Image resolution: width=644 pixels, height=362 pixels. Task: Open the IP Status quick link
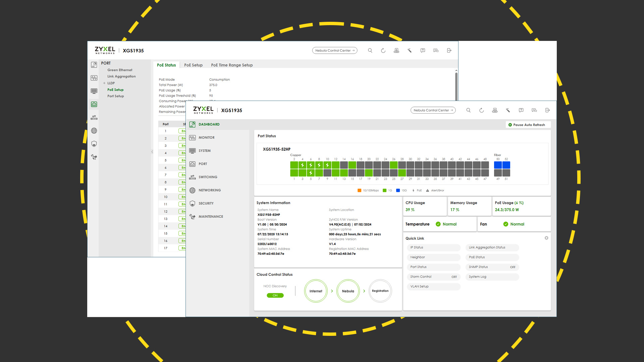(x=433, y=248)
